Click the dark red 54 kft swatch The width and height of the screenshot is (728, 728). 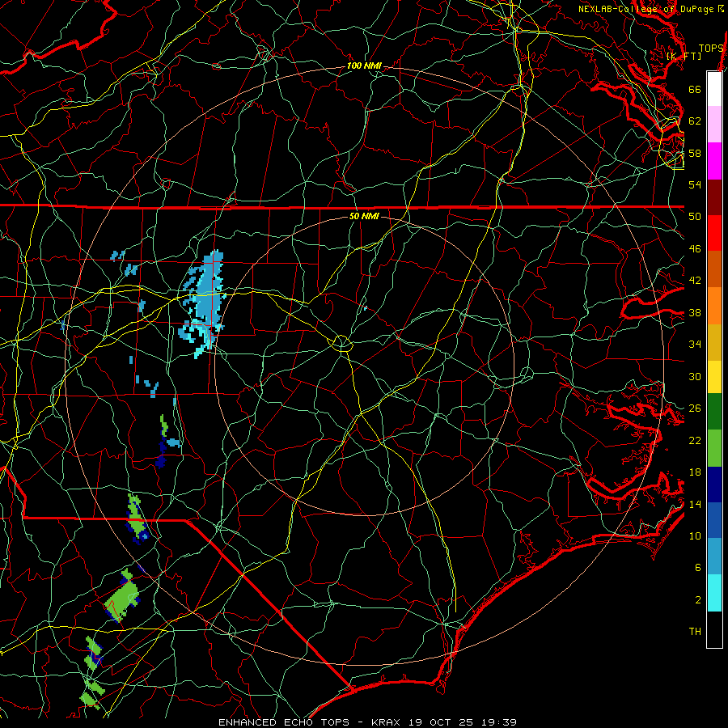point(714,197)
